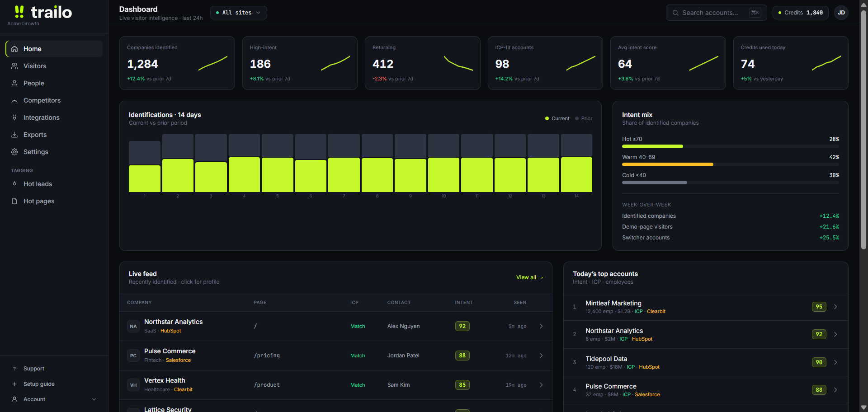Open Visitors via its sidebar icon
The image size is (868, 412).
(14, 66)
